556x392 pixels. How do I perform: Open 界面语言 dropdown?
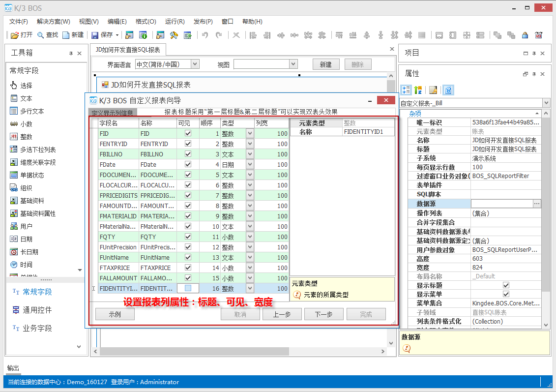[195, 64]
